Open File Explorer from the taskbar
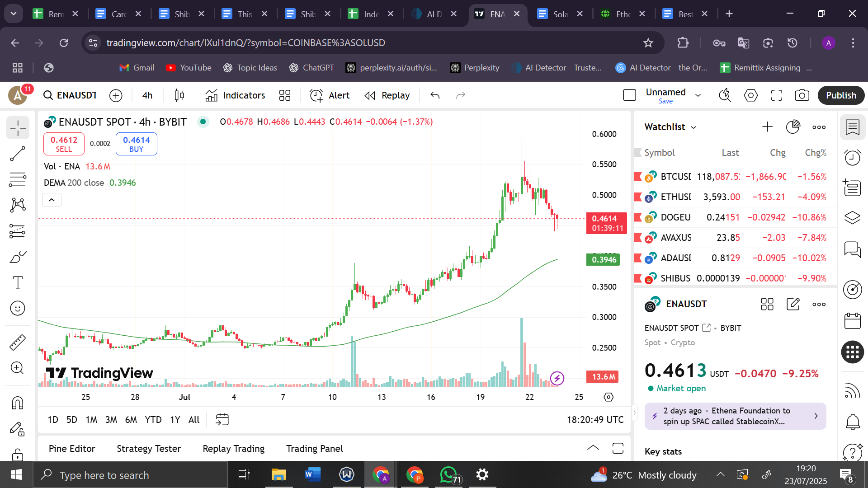Image resolution: width=868 pixels, height=488 pixels. (x=279, y=475)
